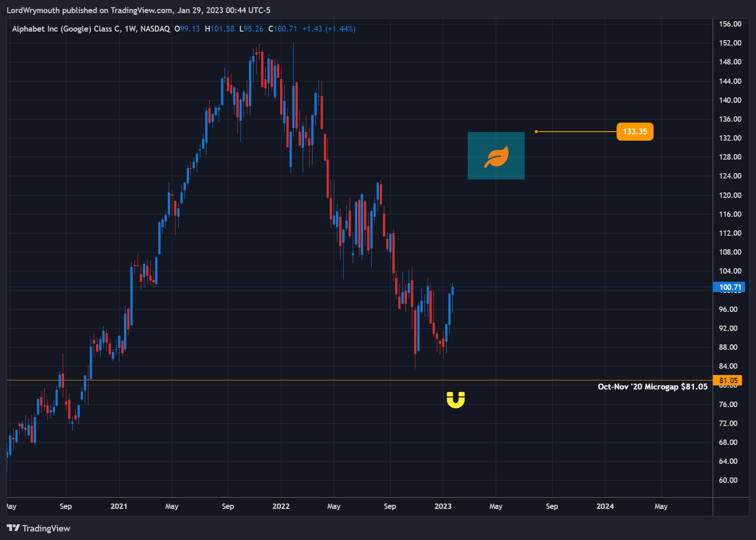This screenshot has height=540, width=756.
Task: Click the orange leaf icon on teal box
Action: 496,156
